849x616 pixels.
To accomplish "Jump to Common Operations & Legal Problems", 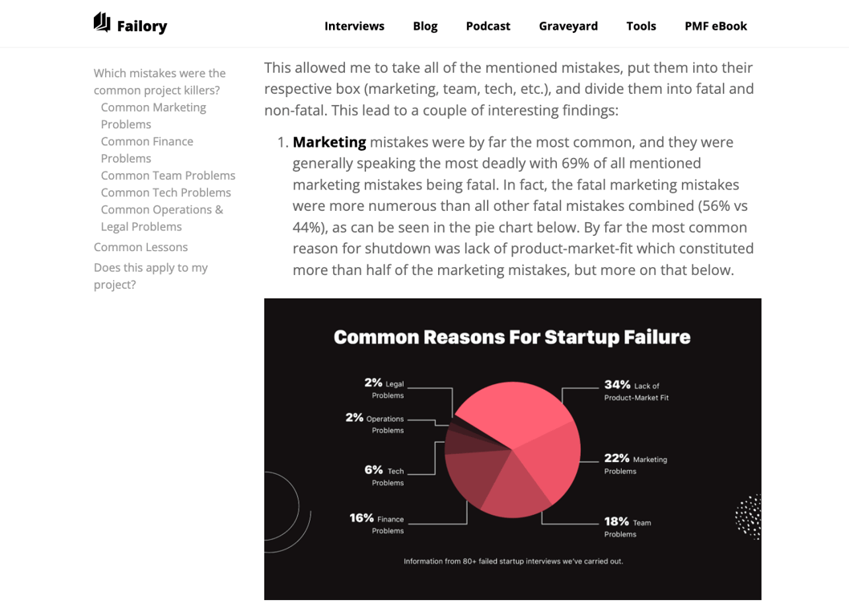I will (x=161, y=218).
